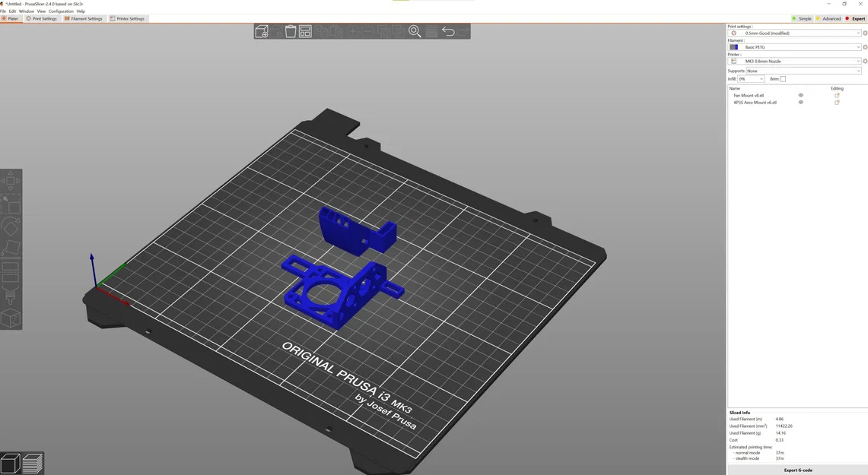
Task: Open Printer preset dropdown MK3 0.8mm Nozzle
Action: pos(794,62)
